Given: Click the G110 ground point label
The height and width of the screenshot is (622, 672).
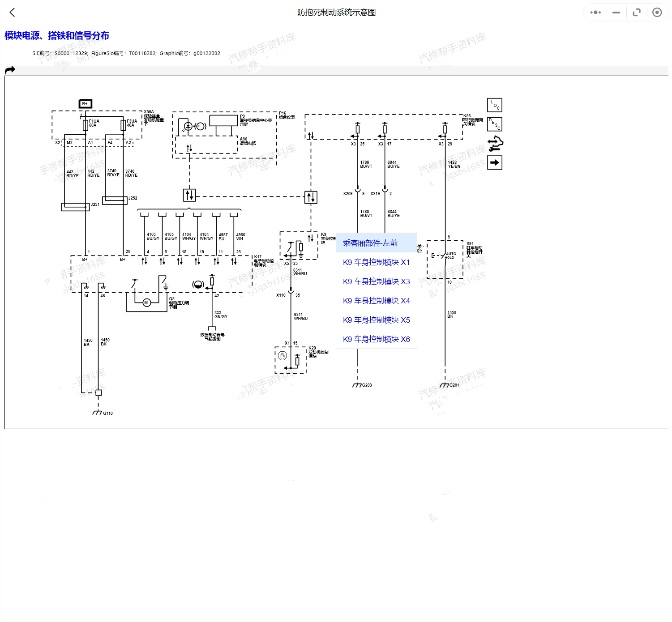Looking at the screenshot, I should coord(107,413).
